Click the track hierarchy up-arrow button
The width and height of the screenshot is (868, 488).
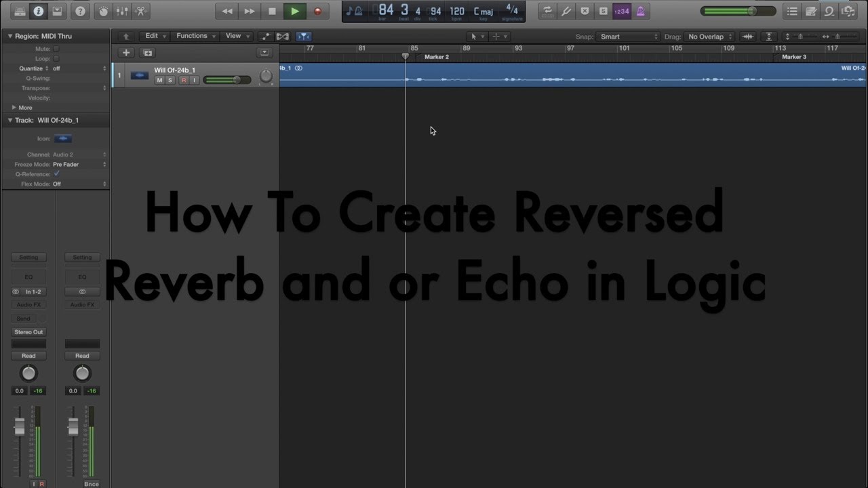coord(126,37)
